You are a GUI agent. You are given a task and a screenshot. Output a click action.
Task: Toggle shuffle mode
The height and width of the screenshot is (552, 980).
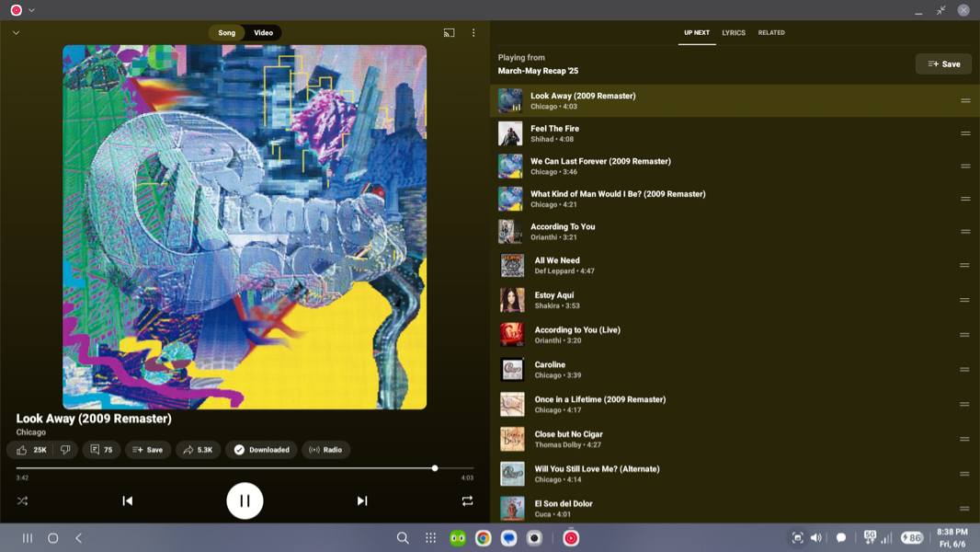coord(22,500)
